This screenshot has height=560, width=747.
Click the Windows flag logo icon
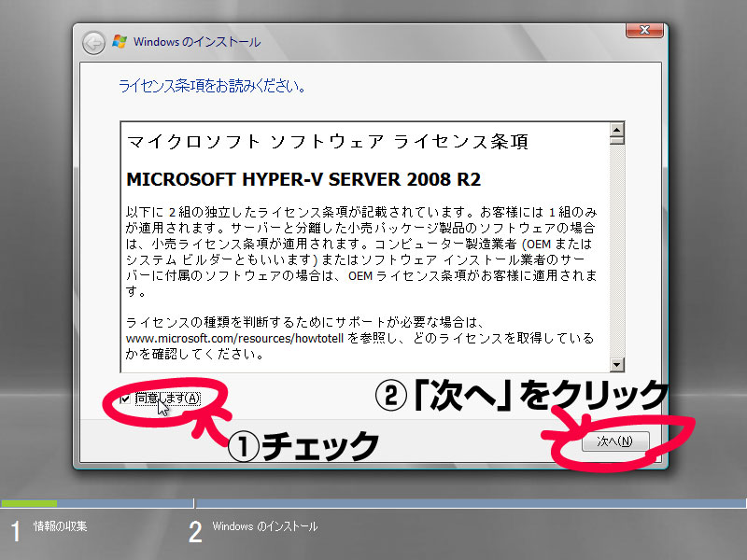pyautogui.click(x=120, y=41)
